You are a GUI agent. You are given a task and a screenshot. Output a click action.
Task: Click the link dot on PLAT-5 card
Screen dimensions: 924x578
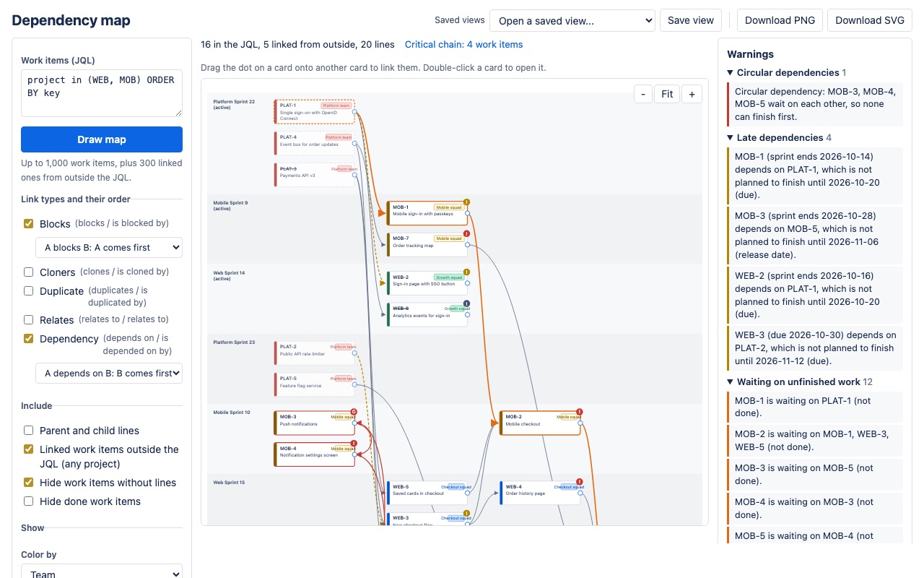[x=354, y=385]
